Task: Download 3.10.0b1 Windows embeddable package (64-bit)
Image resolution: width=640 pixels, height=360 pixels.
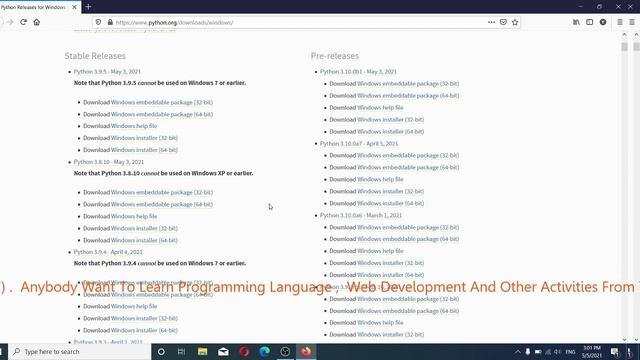Action: [x=408, y=96]
